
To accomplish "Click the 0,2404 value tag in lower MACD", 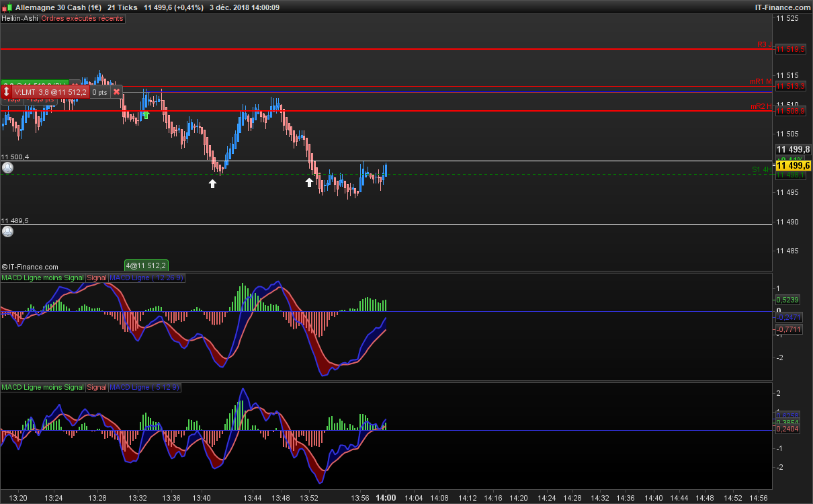I will click(787, 429).
